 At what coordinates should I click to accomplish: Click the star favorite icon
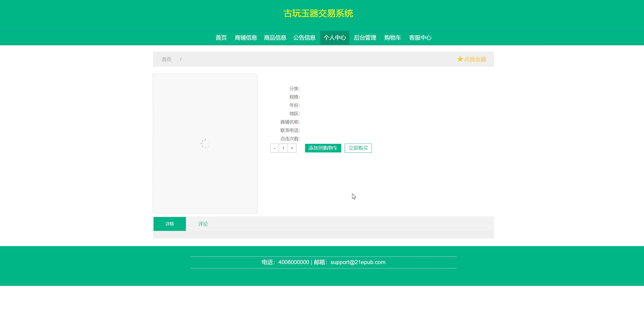tap(460, 59)
